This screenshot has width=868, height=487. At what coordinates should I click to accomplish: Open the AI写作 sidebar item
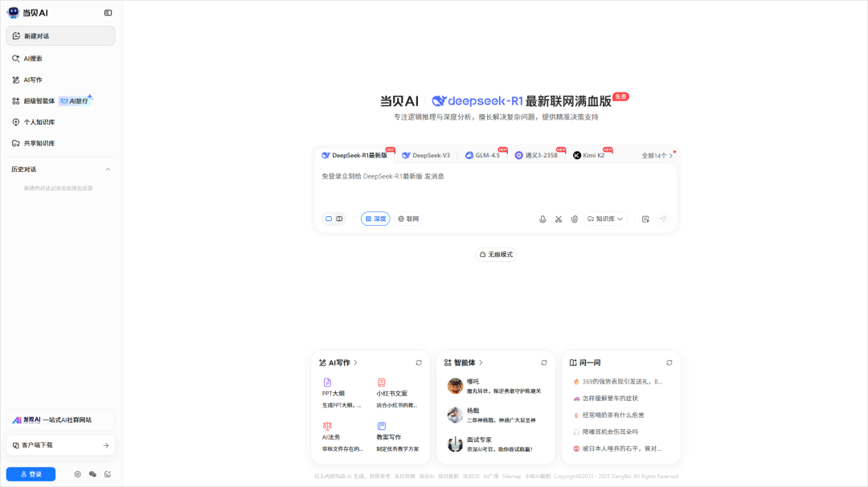(34, 80)
